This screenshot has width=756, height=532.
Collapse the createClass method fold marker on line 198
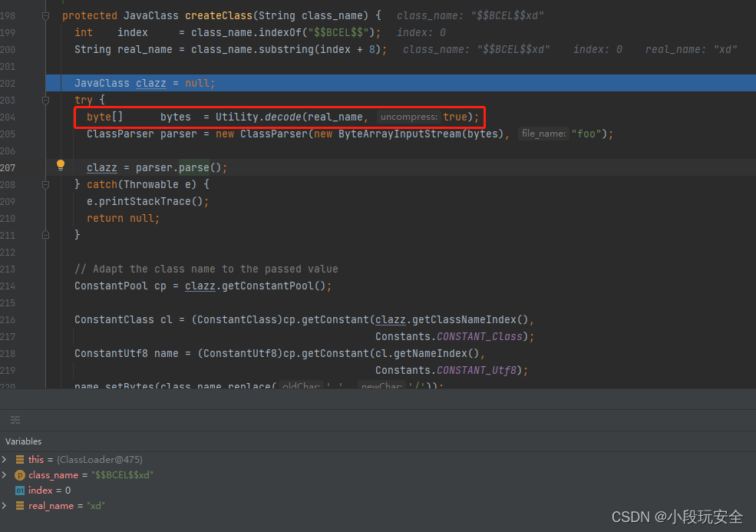coord(45,16)
